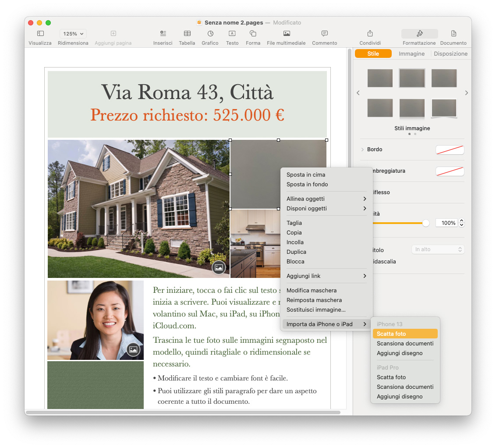
Task: Switch to the Disposizione tab
Action: [450, 53]
